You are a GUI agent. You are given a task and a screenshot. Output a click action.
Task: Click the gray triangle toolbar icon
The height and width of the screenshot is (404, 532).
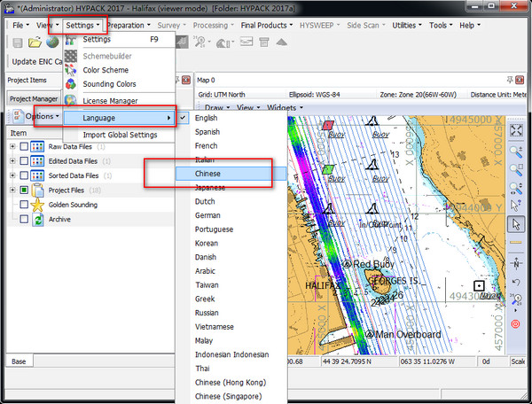coord(282,43)
